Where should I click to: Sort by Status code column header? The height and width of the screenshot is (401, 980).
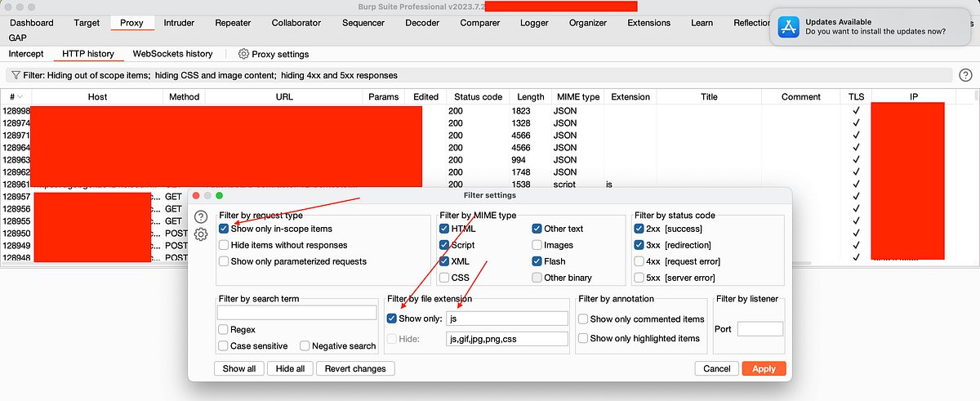point(478,97)
